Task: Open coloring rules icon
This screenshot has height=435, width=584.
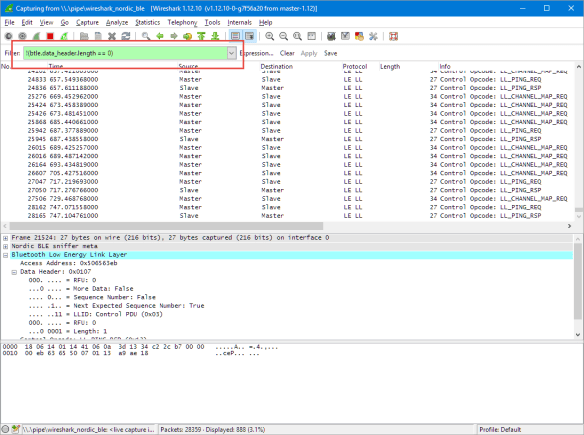Action: coord(359,36)
